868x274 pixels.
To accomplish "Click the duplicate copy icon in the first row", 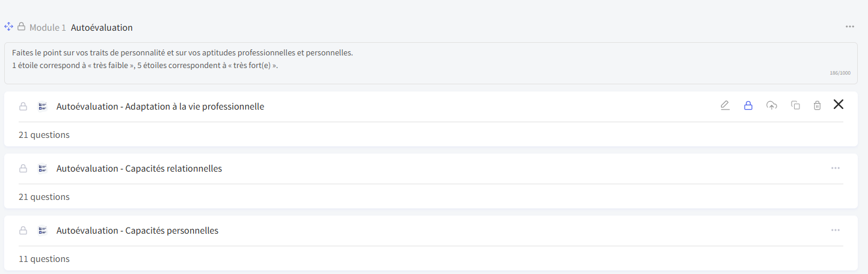I will click(795, 105).
